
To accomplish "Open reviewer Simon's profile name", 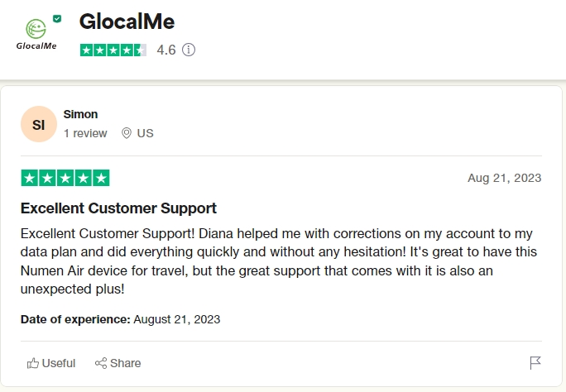I will coord(80,114).
